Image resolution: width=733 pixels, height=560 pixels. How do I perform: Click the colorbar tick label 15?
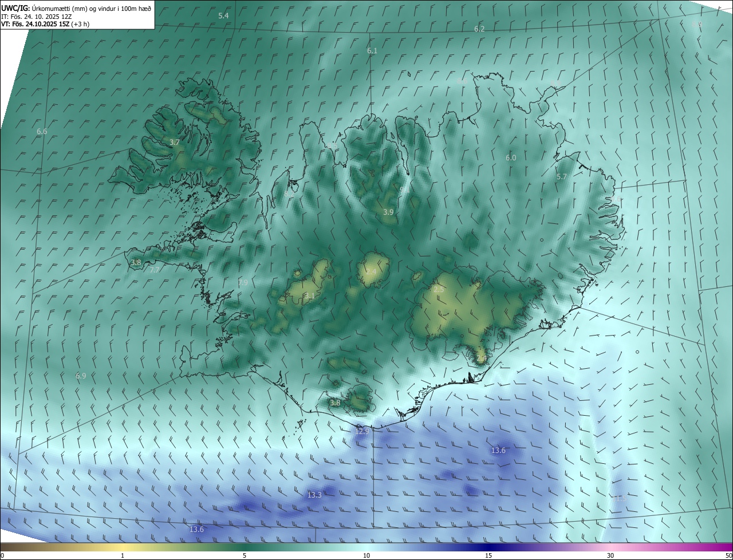[x=488, y=555]
